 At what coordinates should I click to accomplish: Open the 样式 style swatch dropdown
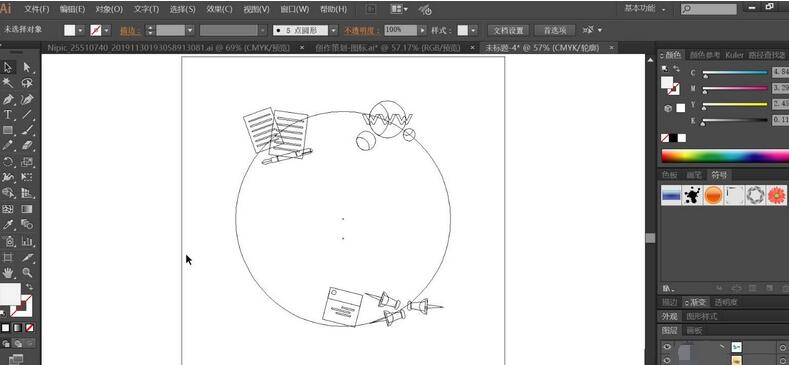474,30
